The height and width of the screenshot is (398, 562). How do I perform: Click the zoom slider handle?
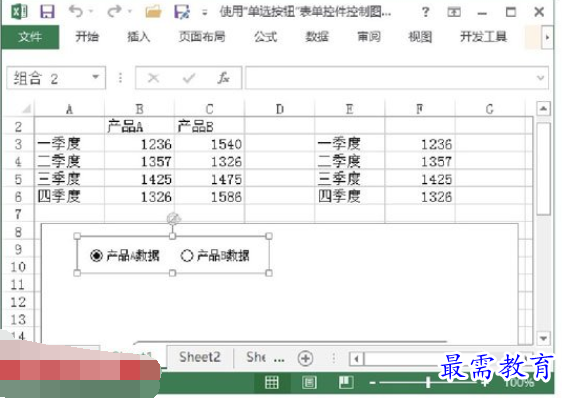point(428,382)
